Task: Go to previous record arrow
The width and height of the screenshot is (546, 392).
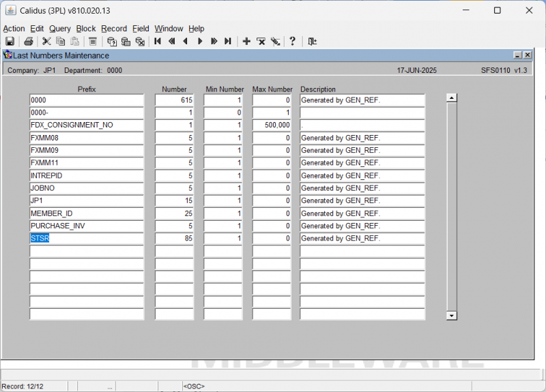Action: [186, 42]
